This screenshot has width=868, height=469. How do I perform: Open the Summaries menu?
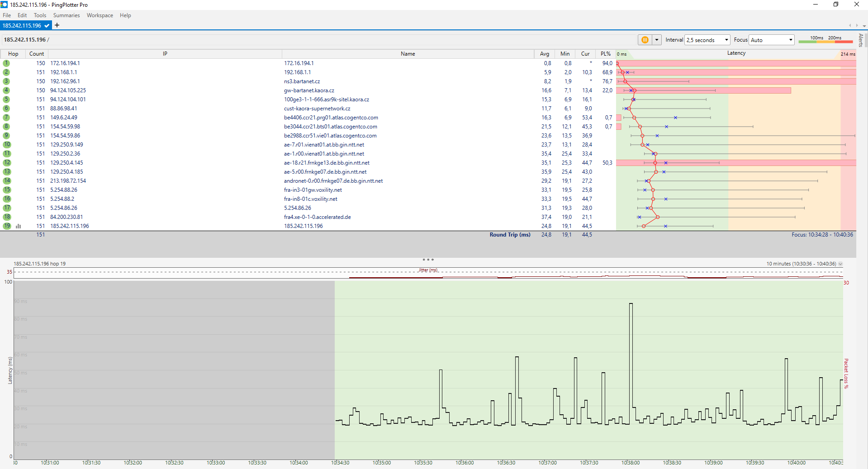click(x=66, y=15)
